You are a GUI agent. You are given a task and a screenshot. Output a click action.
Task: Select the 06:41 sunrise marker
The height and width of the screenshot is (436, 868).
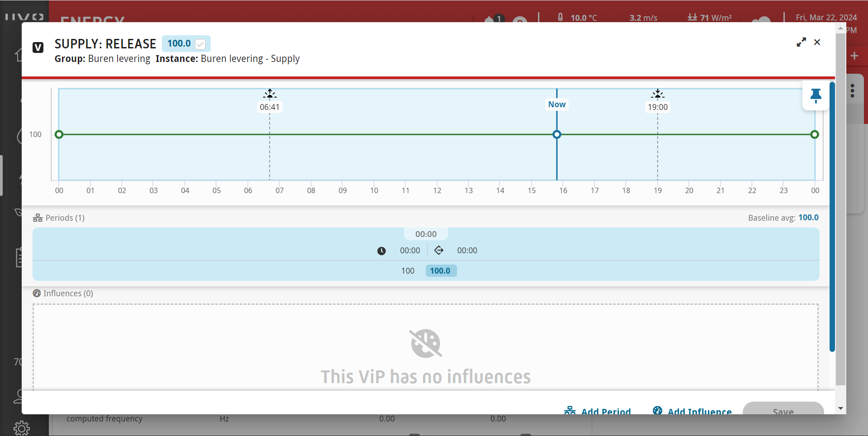pyautogui.click(x=269, y=107)
